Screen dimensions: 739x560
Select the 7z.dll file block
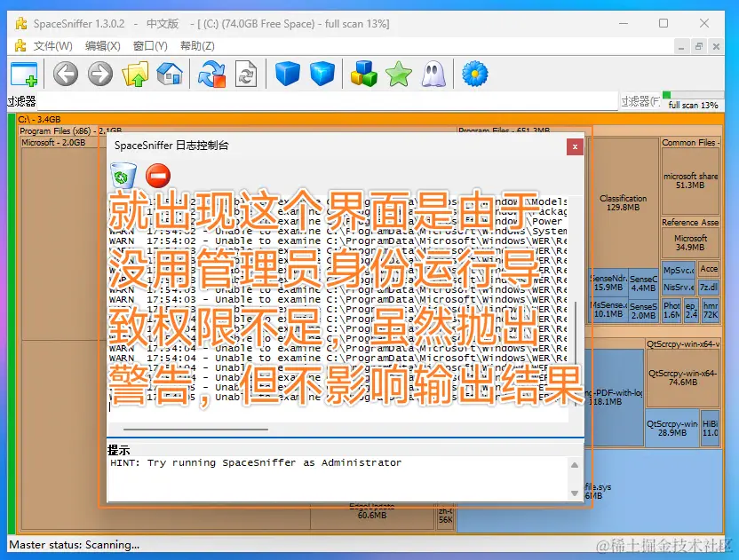click(709, 287)
